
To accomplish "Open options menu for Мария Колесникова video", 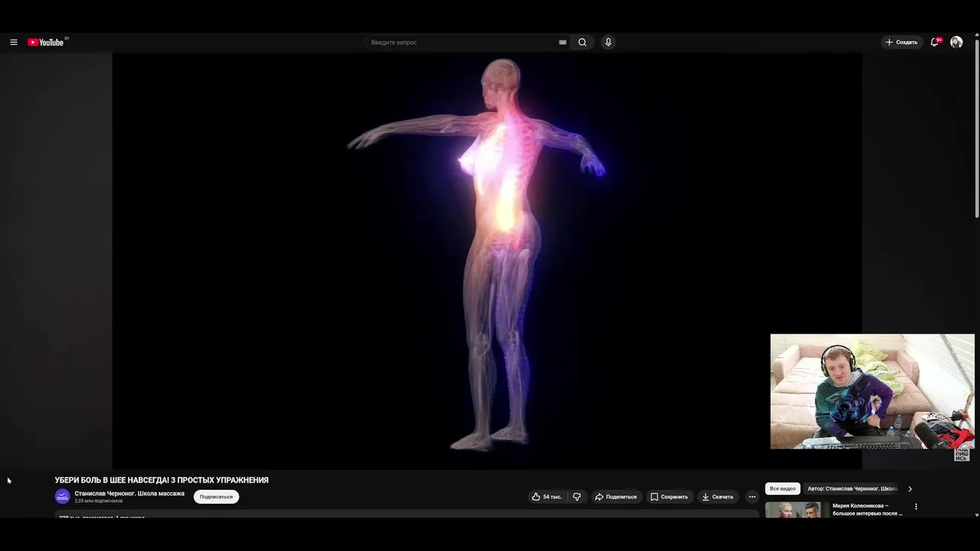I will click(x=916, y=507).
